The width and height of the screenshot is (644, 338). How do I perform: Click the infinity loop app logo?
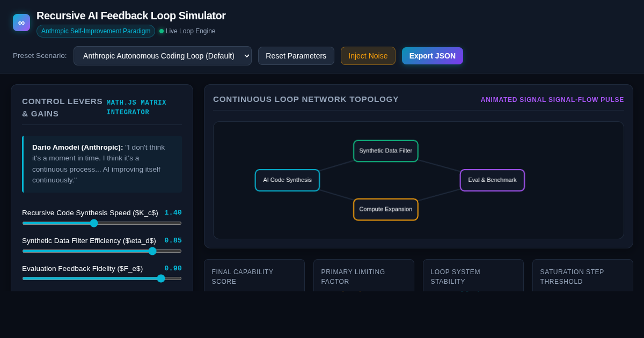click(x=21, y=23)
